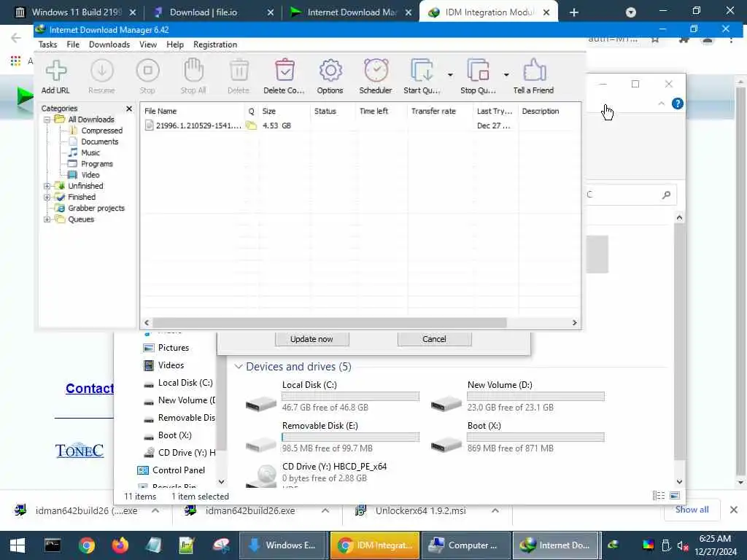Open Boot (X:) drive tile

[517, 437]
